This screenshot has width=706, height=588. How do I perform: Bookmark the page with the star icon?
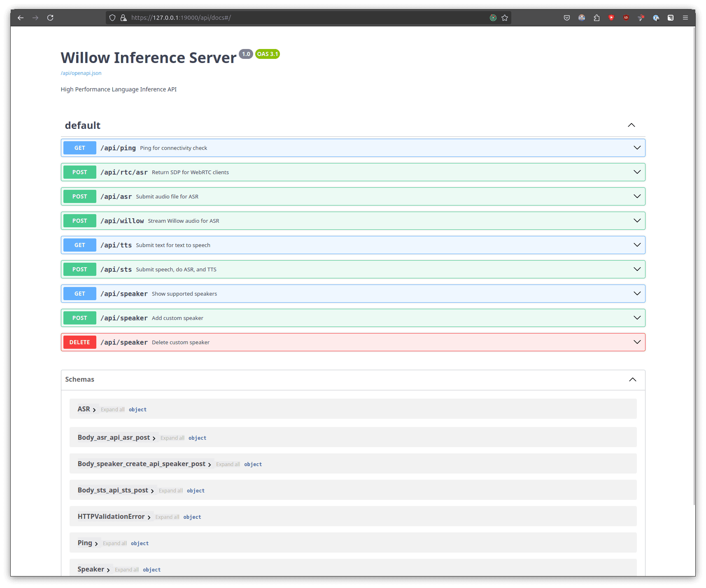click(x=505, y=18)
